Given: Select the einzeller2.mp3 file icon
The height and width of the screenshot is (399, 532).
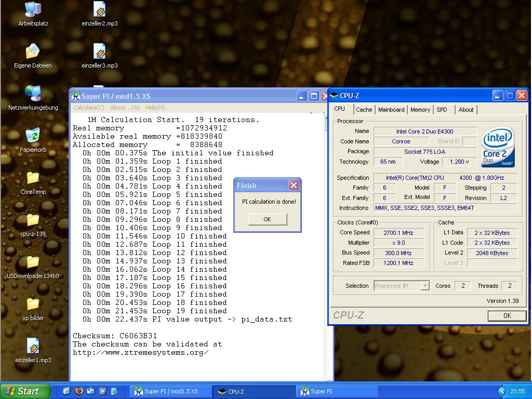Looking at the screenshot, I should click(99, 10).
